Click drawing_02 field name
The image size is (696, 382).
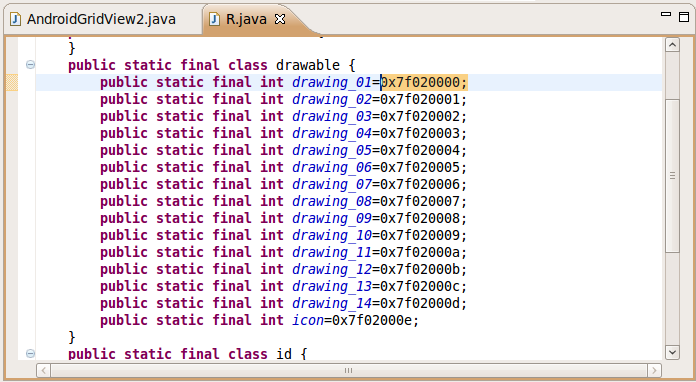point(332,99)
